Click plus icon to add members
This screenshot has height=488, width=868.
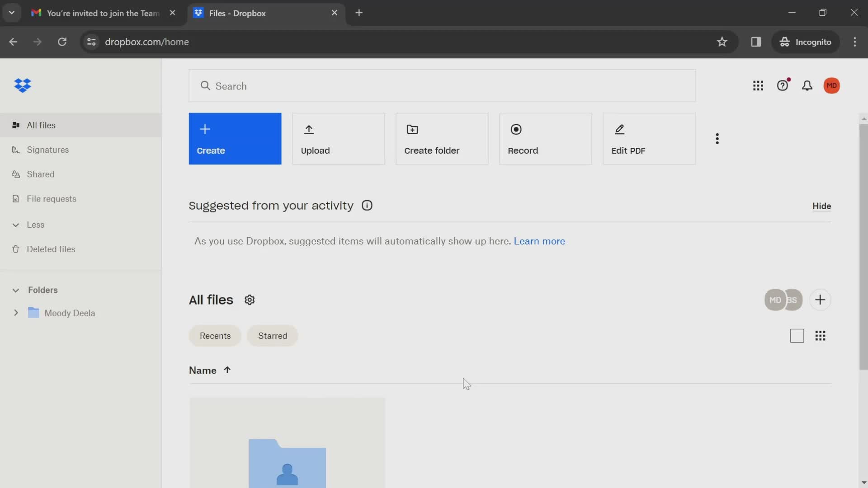pos(820,300)
